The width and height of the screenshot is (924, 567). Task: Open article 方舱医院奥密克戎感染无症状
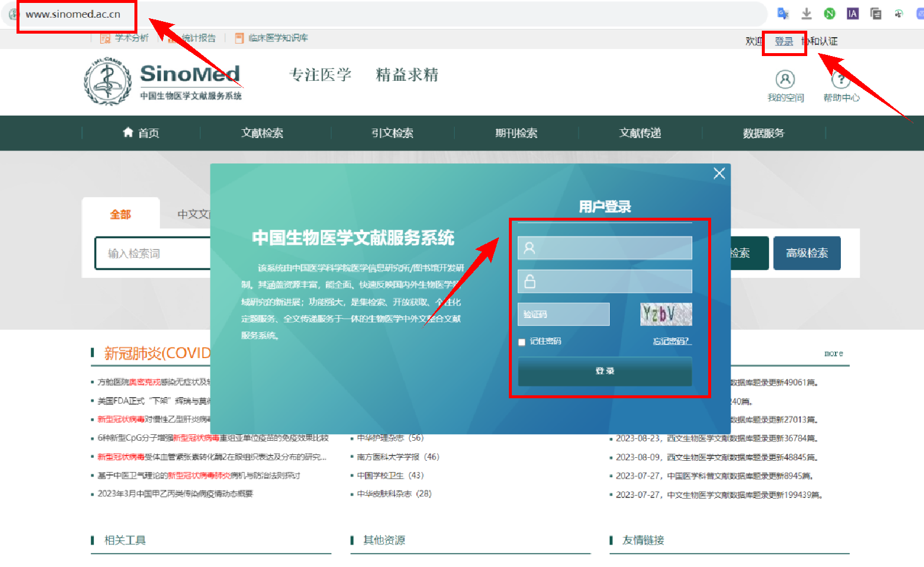pos(154,382)
